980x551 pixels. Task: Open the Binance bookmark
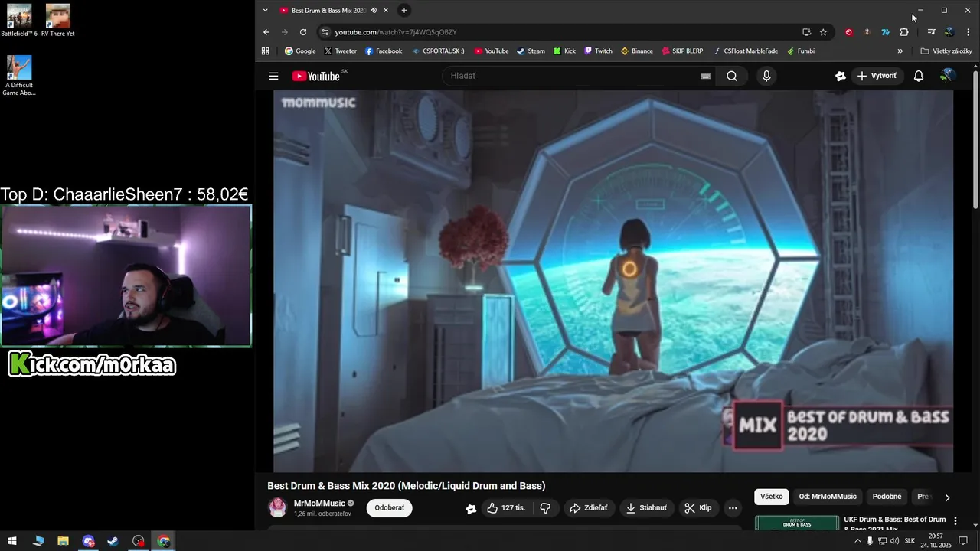pyautogui.click(x=636, y=51)
